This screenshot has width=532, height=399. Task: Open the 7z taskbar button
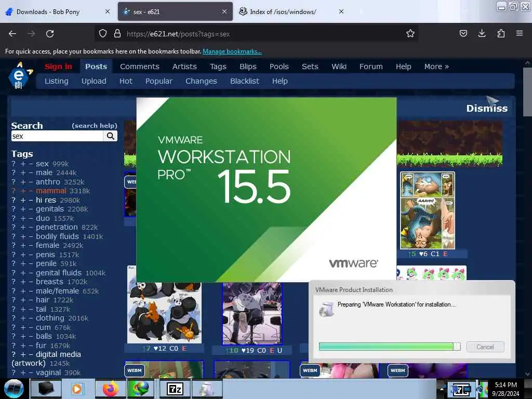(x=175, y=389)
